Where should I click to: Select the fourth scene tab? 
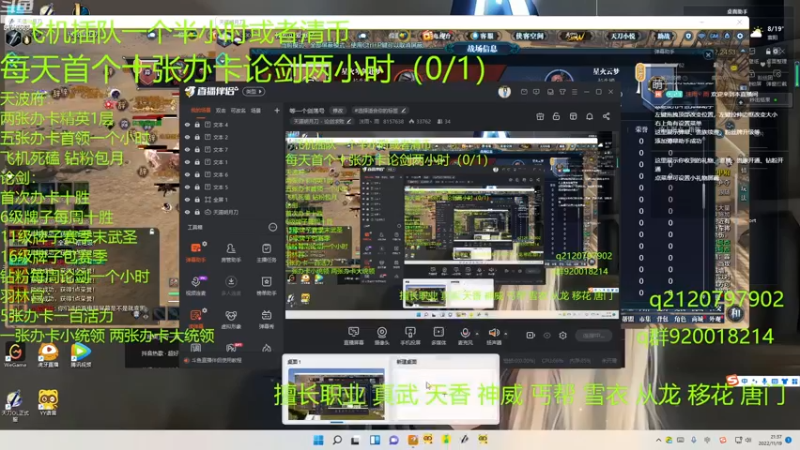click(256, 110)
